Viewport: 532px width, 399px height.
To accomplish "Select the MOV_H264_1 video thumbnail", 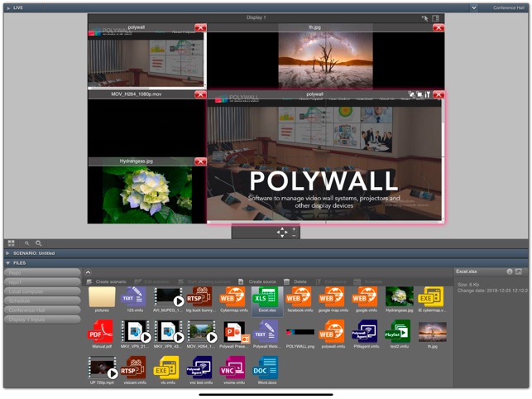I will click(202, 331).
